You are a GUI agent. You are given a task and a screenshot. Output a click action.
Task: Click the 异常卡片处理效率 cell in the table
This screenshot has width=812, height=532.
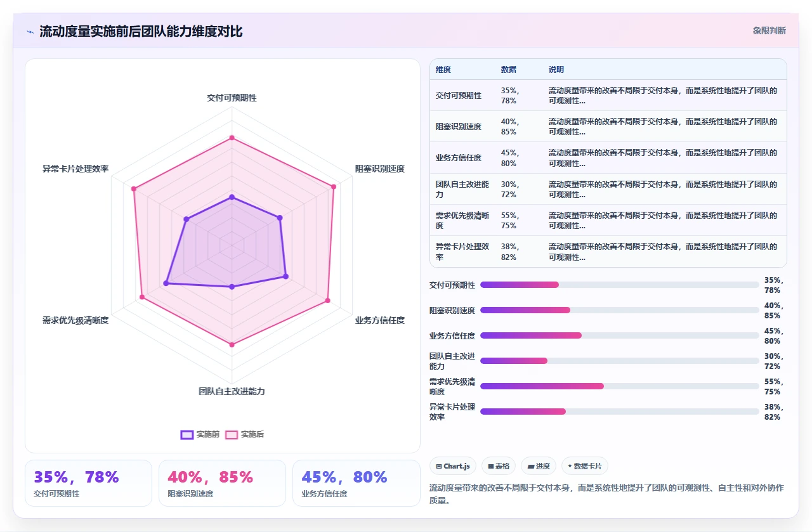click(x=462, y=252)
